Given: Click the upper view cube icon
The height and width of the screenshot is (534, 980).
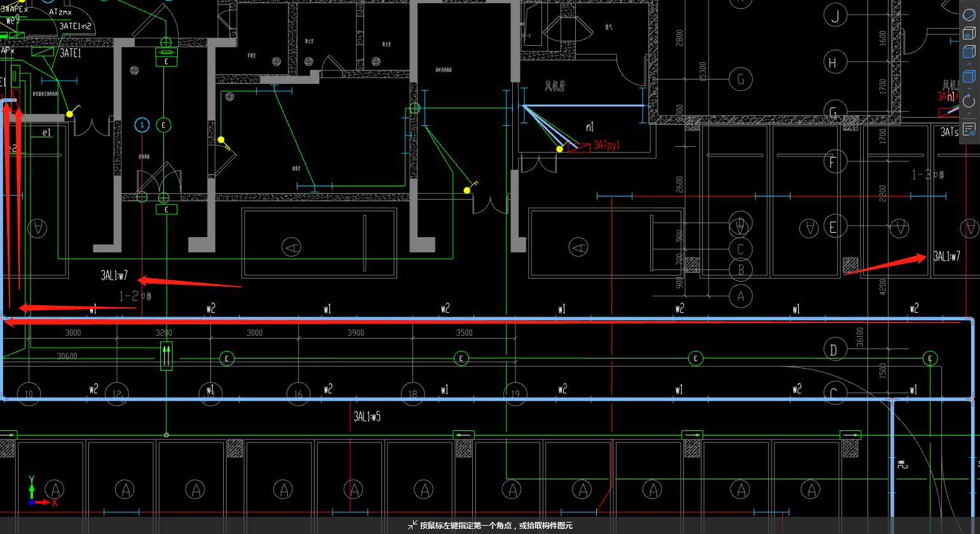Looking at the screenshot, I should pyautogui.click(x=969, y=52).
